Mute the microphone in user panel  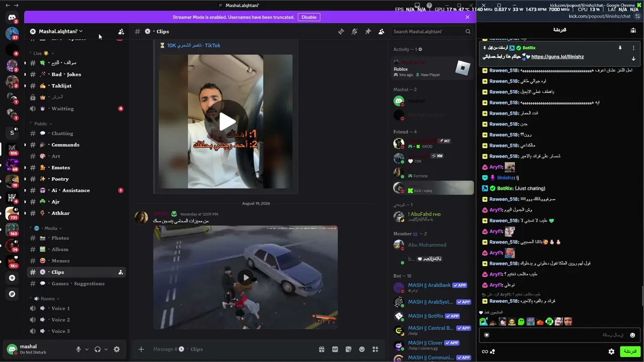(x=78, y=349)
